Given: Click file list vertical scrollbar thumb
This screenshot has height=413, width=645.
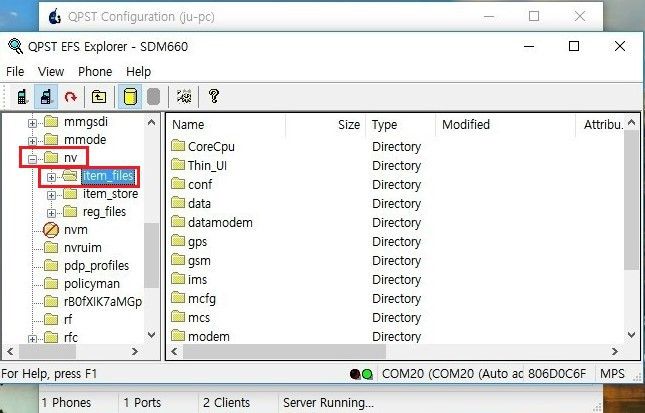Looking at the screenshot, I should pyautogui.click(x=632, y=200).
